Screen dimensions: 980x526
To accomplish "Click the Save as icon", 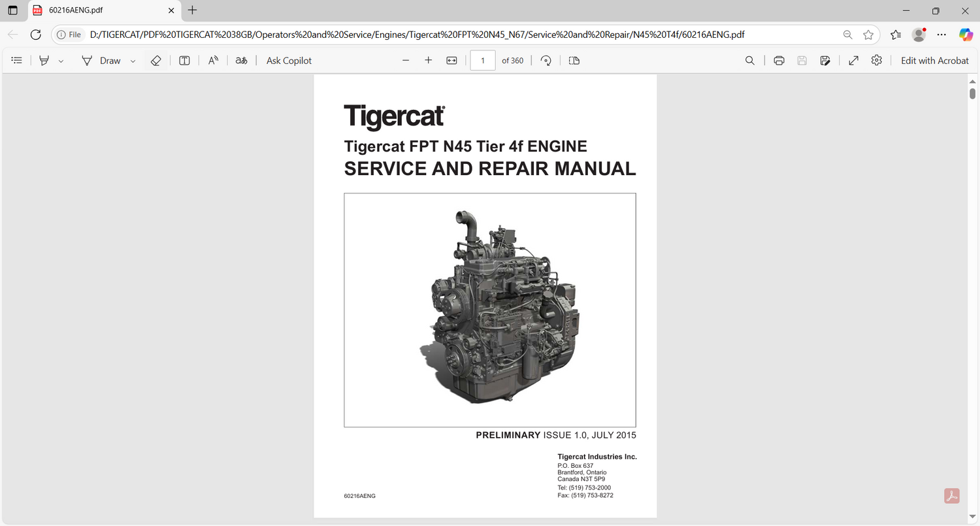I will (825, 60).
